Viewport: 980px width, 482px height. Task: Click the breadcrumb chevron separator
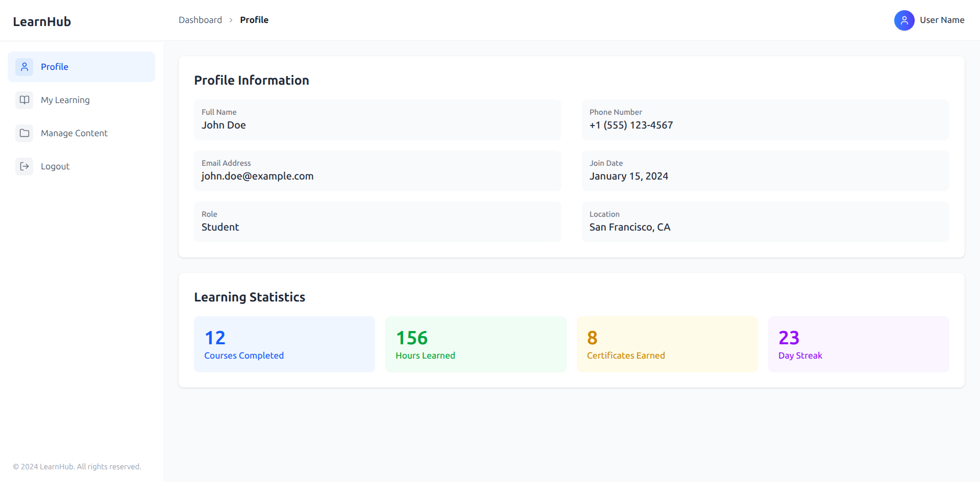[231, 20]
